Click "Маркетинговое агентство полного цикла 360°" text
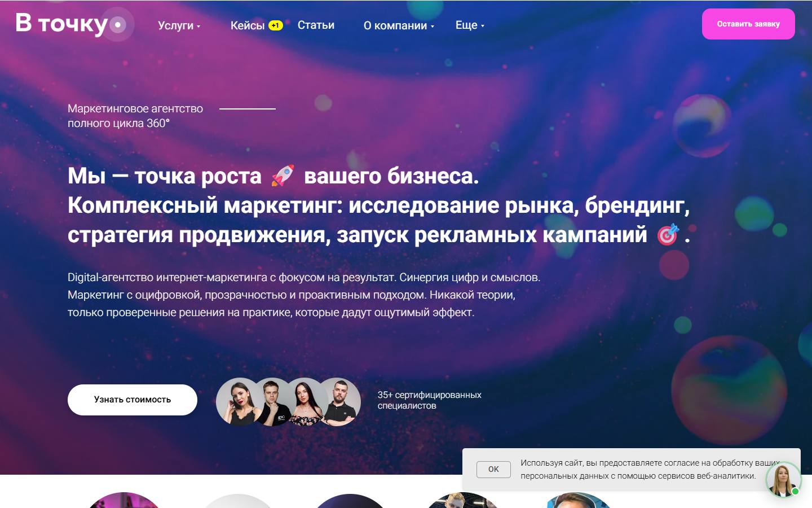Image resolution: width=812 pixels, height=508 pixels. point(135,116)
